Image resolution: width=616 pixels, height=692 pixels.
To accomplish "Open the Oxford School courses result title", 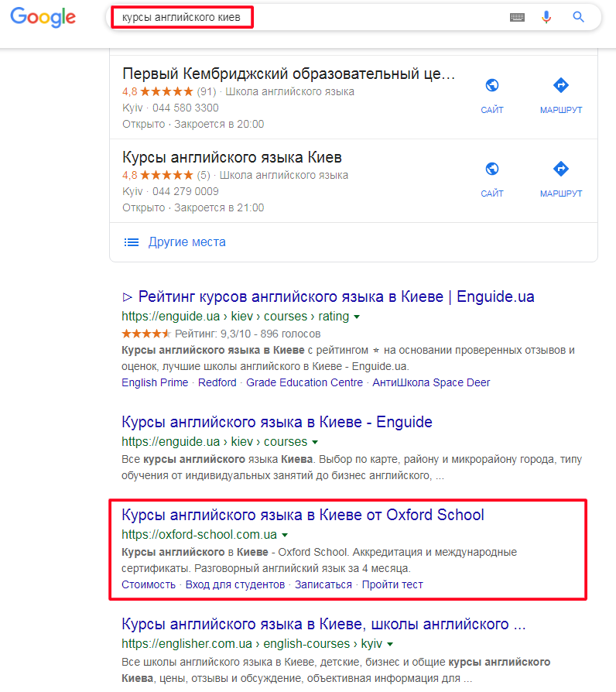I will [303, 515].
